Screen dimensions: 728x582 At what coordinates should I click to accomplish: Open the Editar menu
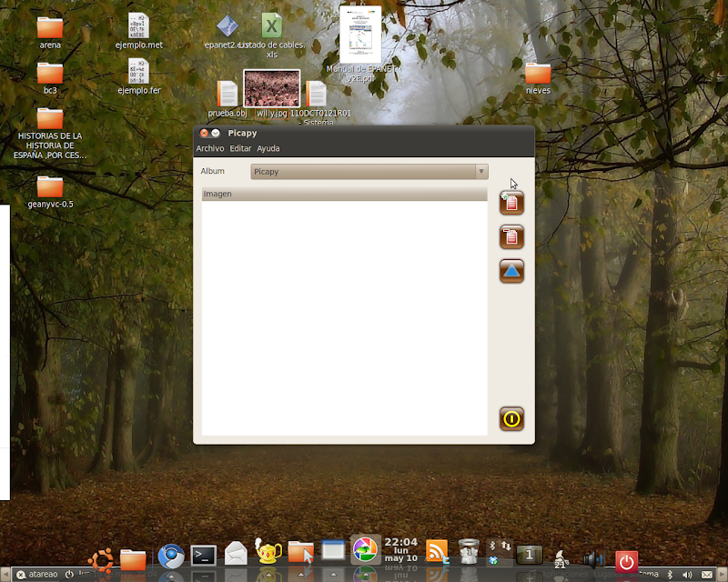pyautogui.click(x=240, y=148)
